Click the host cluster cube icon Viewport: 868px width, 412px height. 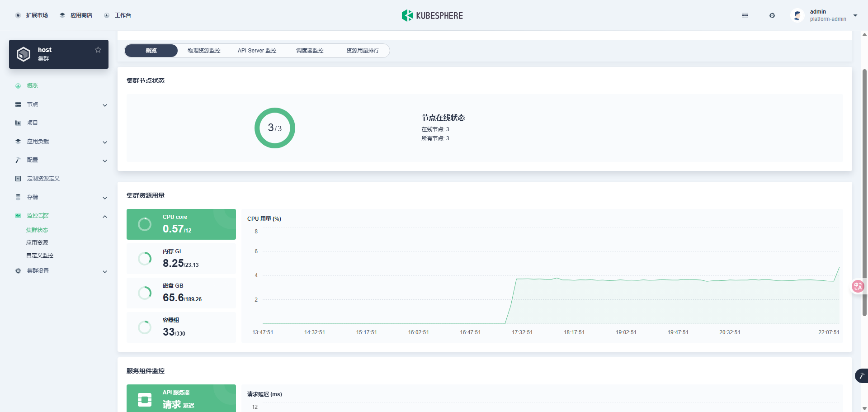click(x=24, y=54)
